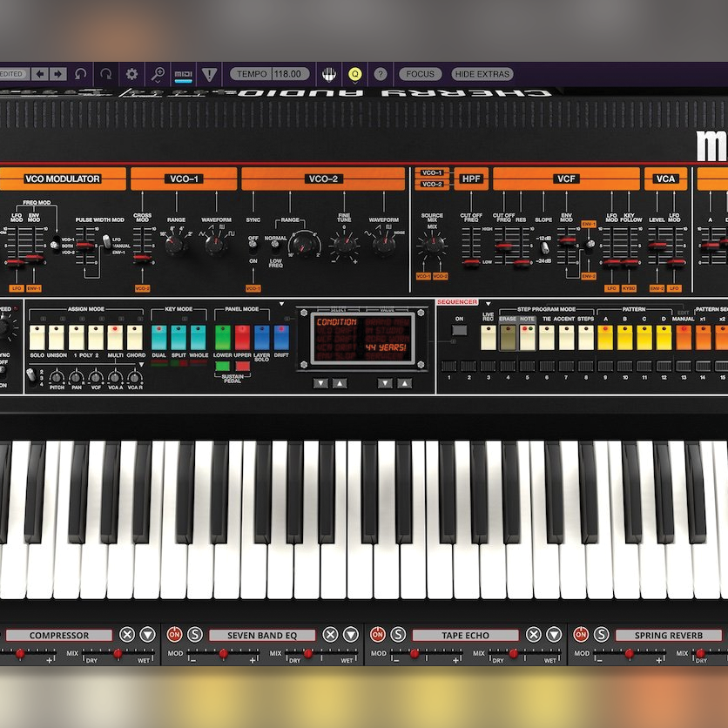Open the zoom magnifier menu
Screen dimensions: 728x728
coord(158,74)
